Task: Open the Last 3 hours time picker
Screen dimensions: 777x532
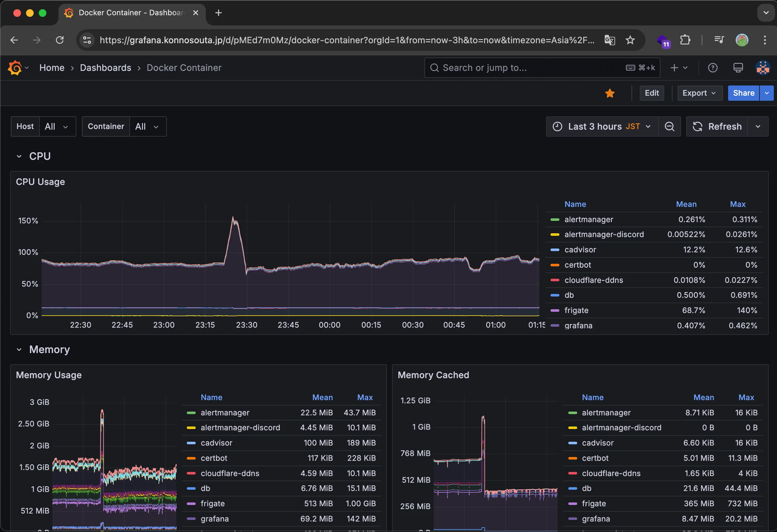Action: click(x=602, y=126)
